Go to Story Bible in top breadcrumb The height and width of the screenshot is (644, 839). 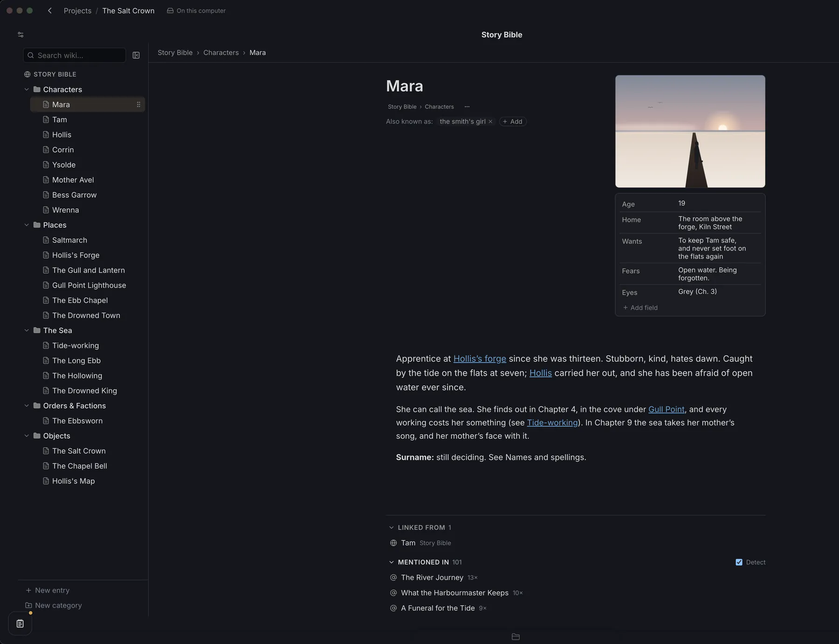(175, 53)
